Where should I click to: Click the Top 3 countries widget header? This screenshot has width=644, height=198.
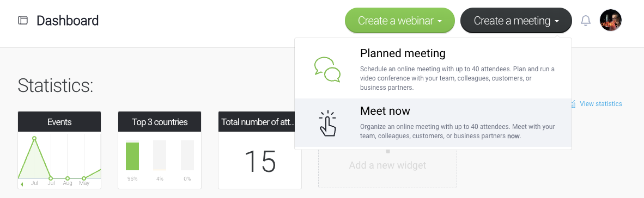pyautogui.click(x=160, y=122)
